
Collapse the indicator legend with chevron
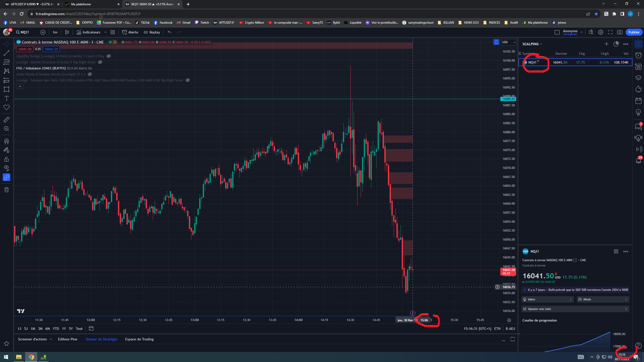tap(20, 86)
